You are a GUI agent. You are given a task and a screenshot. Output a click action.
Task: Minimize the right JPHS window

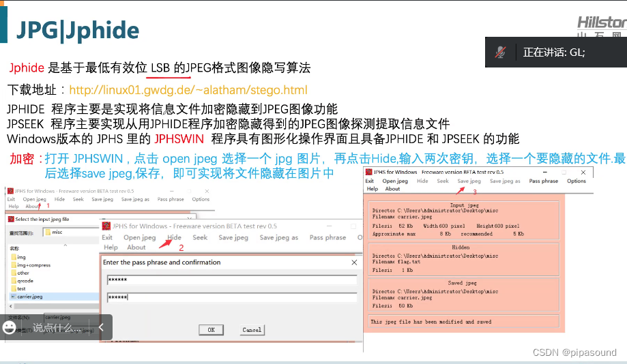click(544, 172)
